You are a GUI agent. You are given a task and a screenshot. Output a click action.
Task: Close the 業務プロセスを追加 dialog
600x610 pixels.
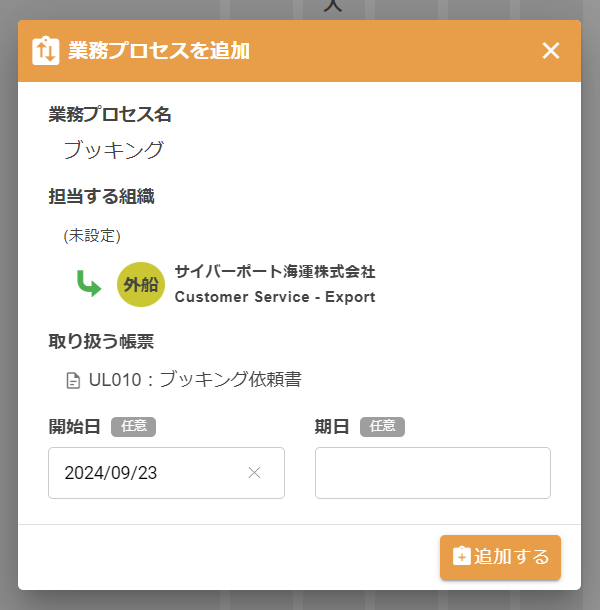[551, 51]
